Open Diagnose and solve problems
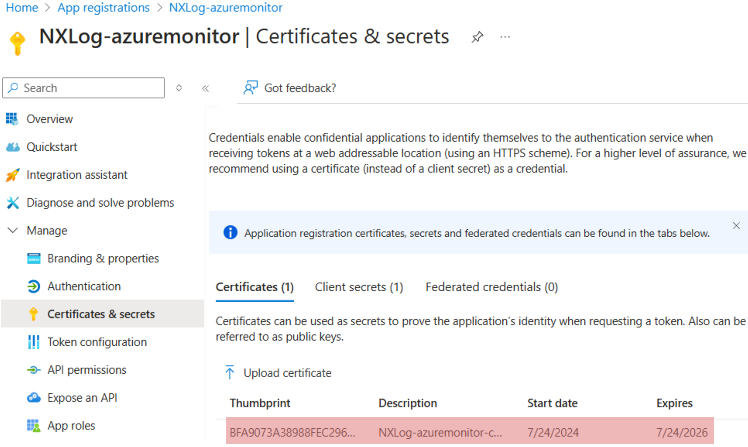The height and width of the screenshot is (447, 748). click(x=100, y=203)
